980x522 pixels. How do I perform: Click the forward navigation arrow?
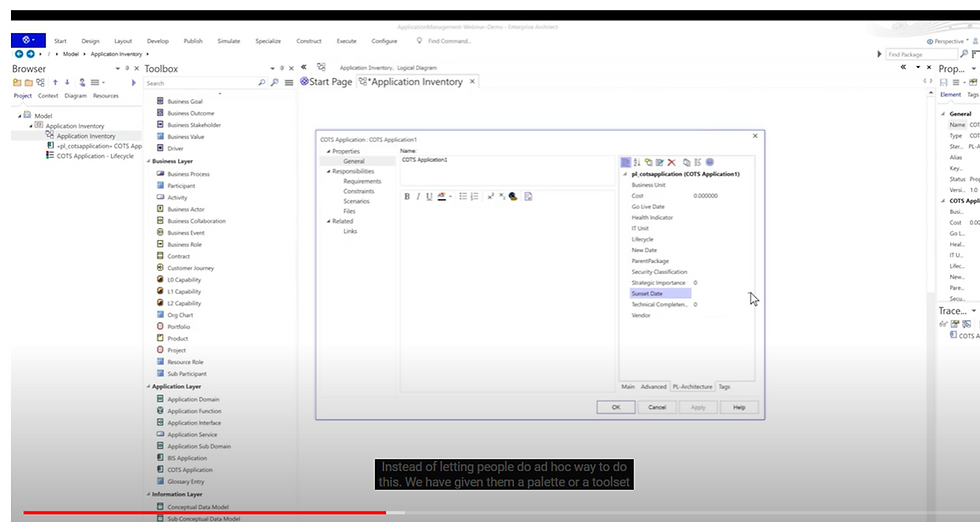(x=30, y=54)
